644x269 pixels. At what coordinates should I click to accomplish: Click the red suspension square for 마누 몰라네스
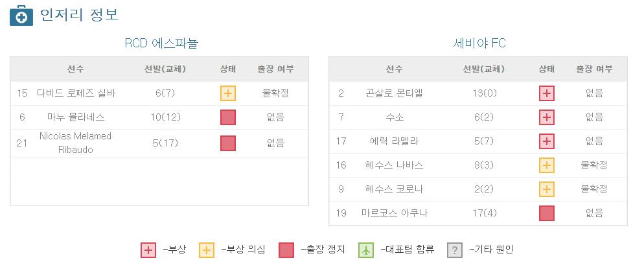point(228,117)
